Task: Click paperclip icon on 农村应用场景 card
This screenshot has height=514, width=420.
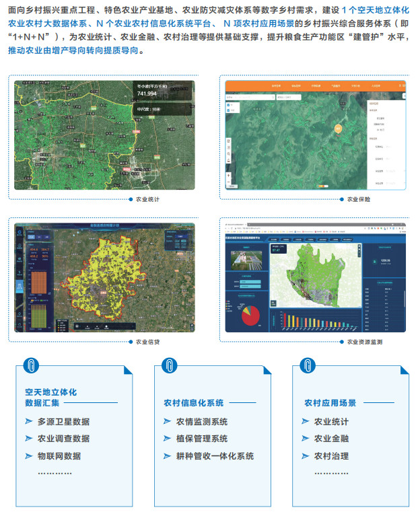Action: click(x=308, y=366)
